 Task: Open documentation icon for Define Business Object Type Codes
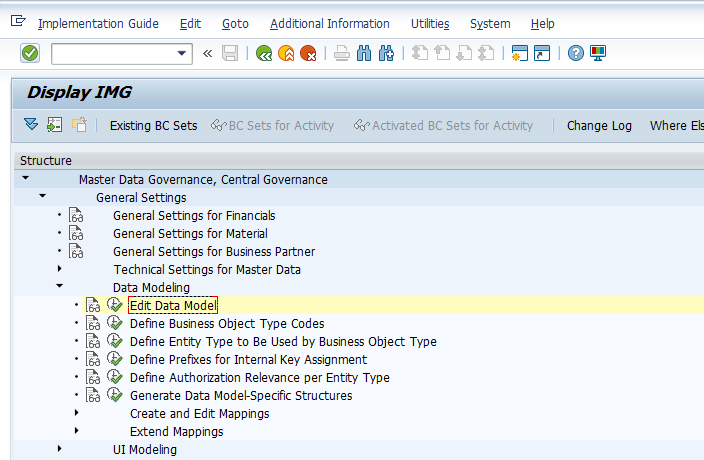point(93,323)
